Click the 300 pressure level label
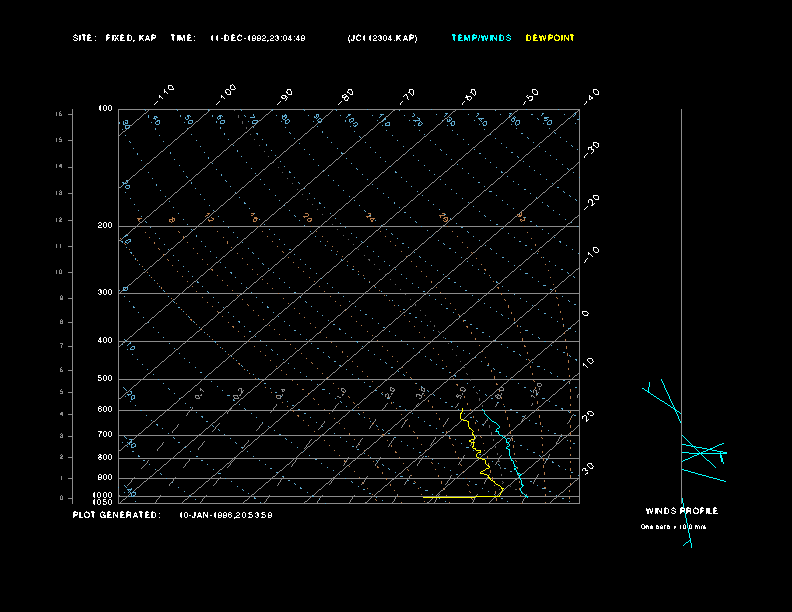 click(x=105, y=292)
